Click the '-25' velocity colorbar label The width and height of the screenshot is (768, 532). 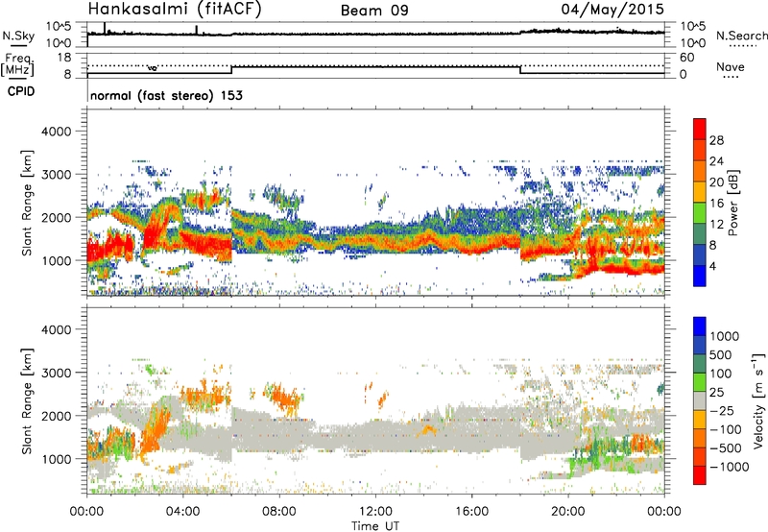[x=723, y=410]
